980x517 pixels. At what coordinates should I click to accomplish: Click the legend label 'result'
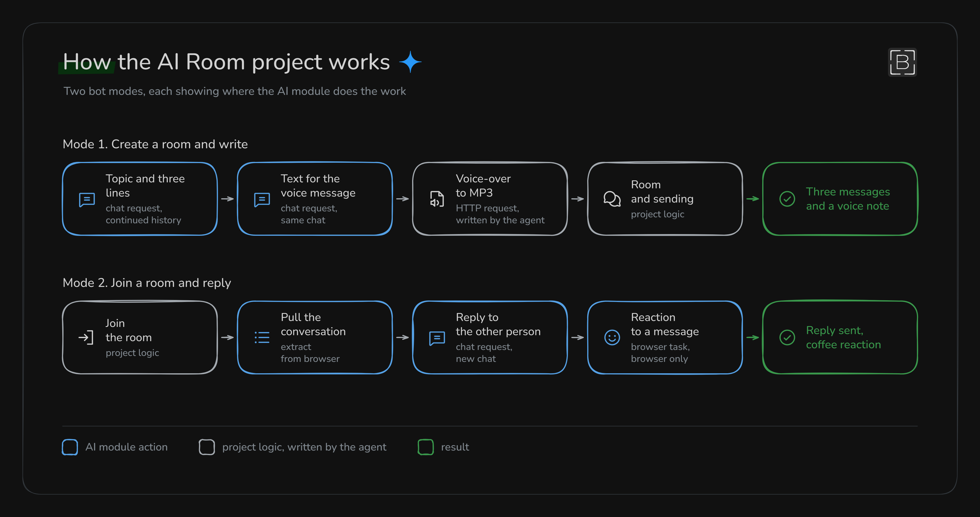tap(455, 447)
